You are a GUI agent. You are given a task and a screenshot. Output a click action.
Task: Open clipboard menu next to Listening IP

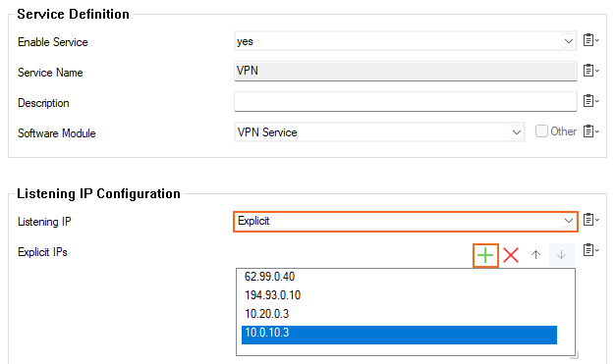tap(590, 220)
